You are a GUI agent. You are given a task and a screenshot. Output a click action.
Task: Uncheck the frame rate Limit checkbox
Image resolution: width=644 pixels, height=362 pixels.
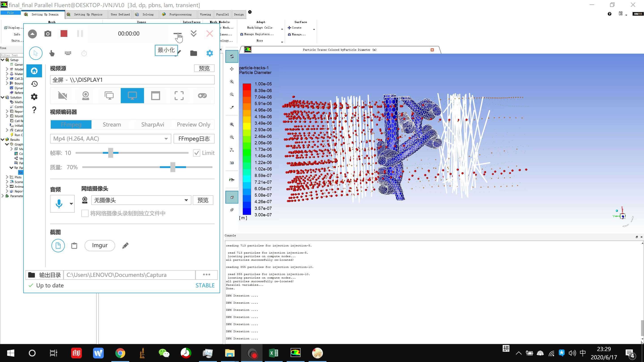197,153
